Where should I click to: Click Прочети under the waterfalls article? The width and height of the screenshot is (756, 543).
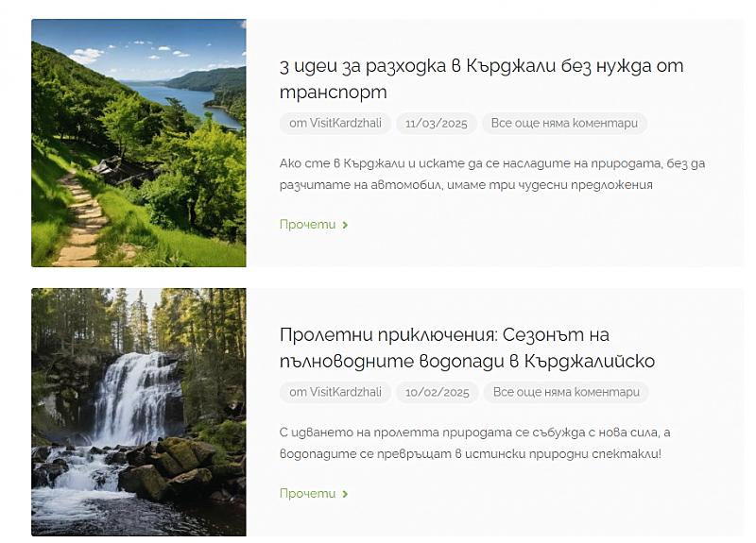308,493
